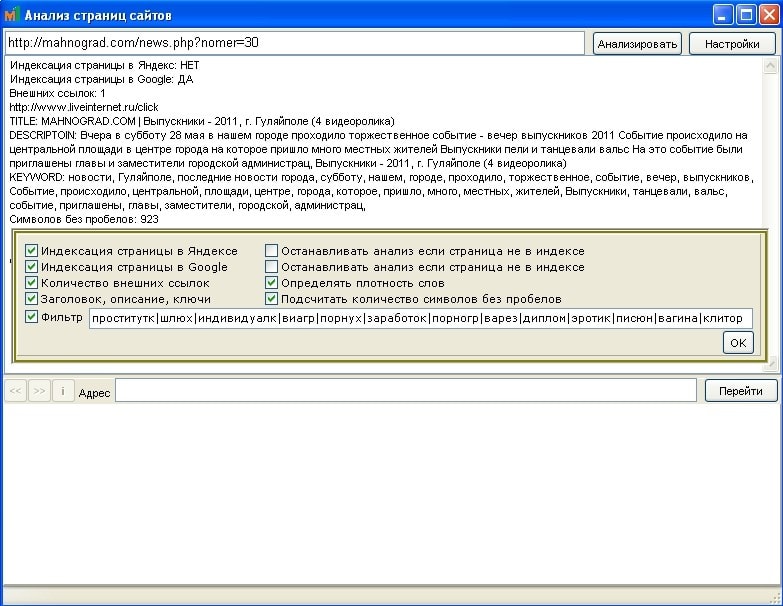Click the URL field with mahnograd.com address
Screen dimensions: 783x606
coord(295,42)
